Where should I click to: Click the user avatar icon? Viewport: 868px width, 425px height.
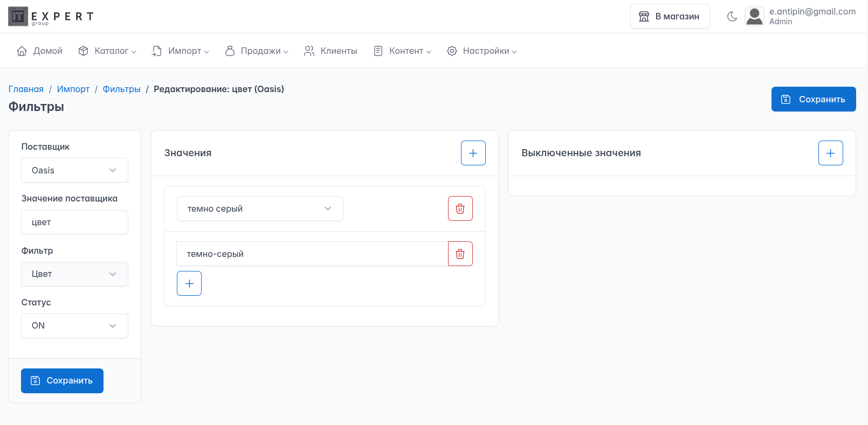[x=754, y=17]
